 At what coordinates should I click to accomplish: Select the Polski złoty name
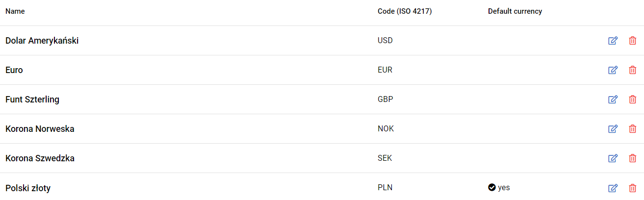(28, 188)
